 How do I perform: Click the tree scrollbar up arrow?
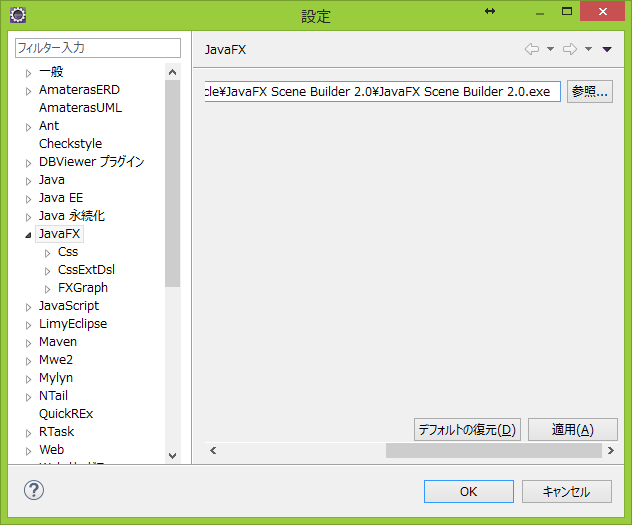tap(173, 72)
